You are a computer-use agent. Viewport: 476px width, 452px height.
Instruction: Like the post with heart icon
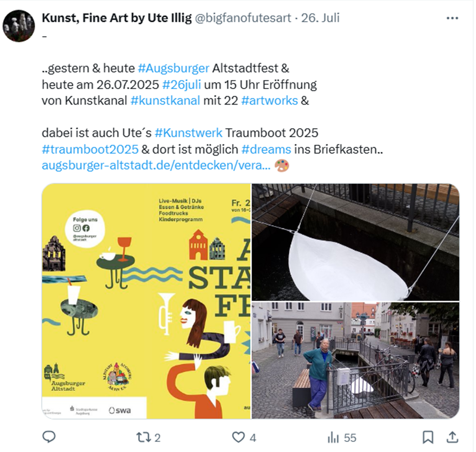pyautogui.click(x=238, y=437)
